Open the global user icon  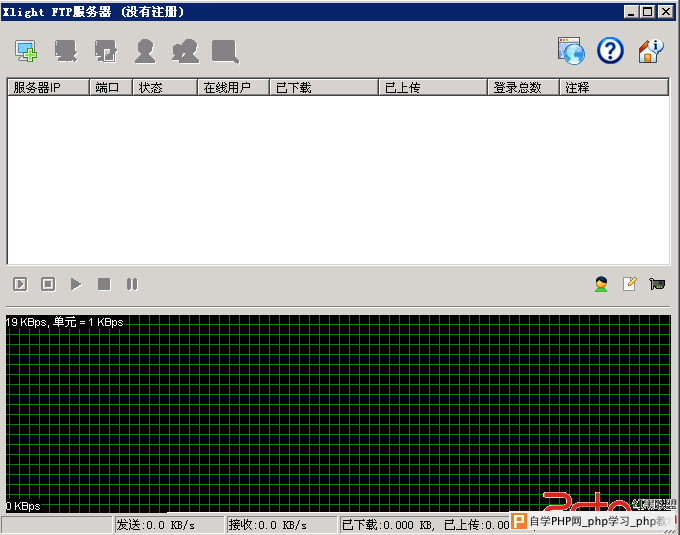point(601,284)
